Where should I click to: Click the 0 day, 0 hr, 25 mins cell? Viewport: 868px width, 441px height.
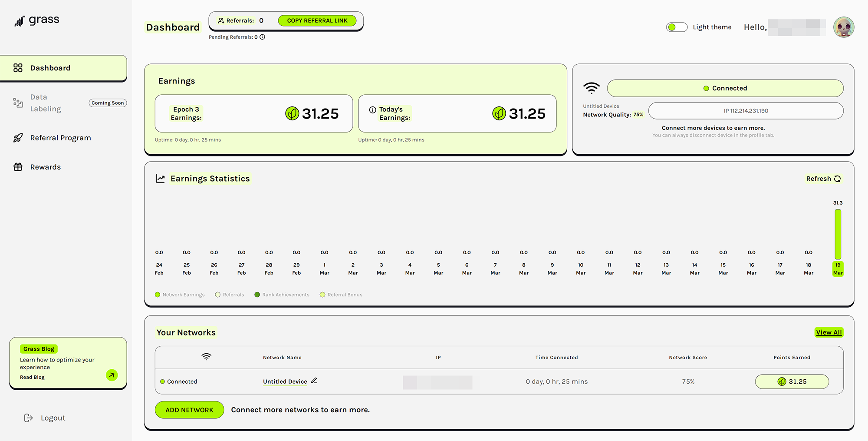[556, 381]
